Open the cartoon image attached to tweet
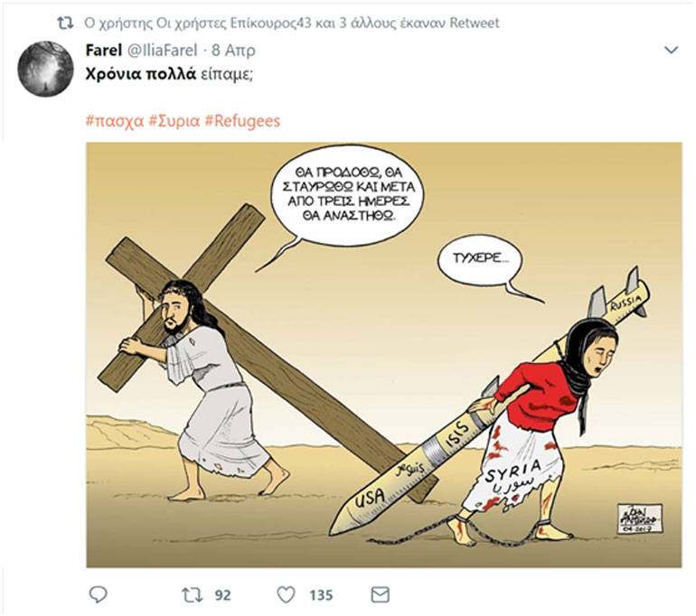Image resolution: width=696 pixels, height=616 pixels. click(x=384, y=355)
